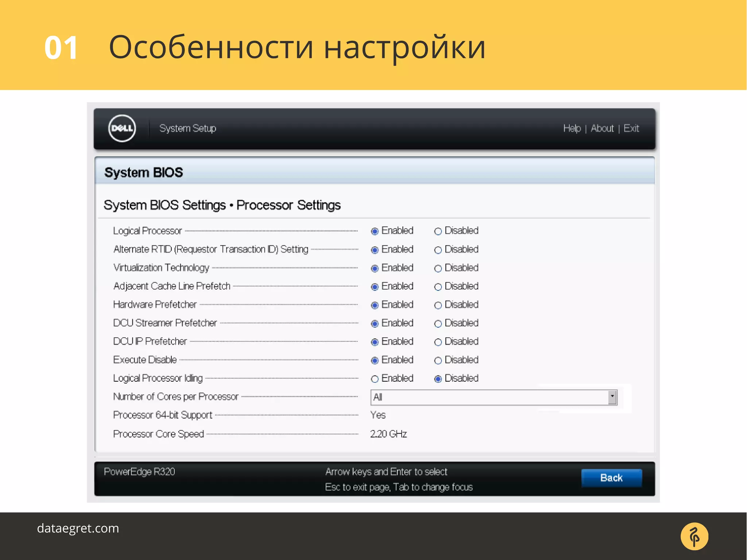Select Enabled for Adjacent Cache Line Prefetch
Viewport: 747px width, 560px height.
coord(375,287)
